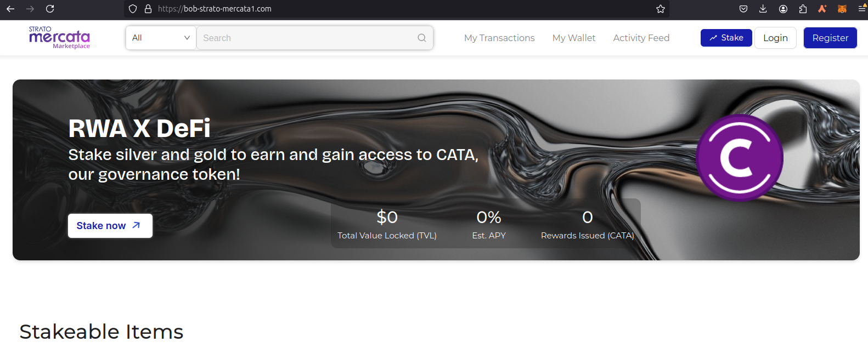This screenshot has width=868, height=359.
Task: Click the blue Stake button
Action: (x=726, y=38)
